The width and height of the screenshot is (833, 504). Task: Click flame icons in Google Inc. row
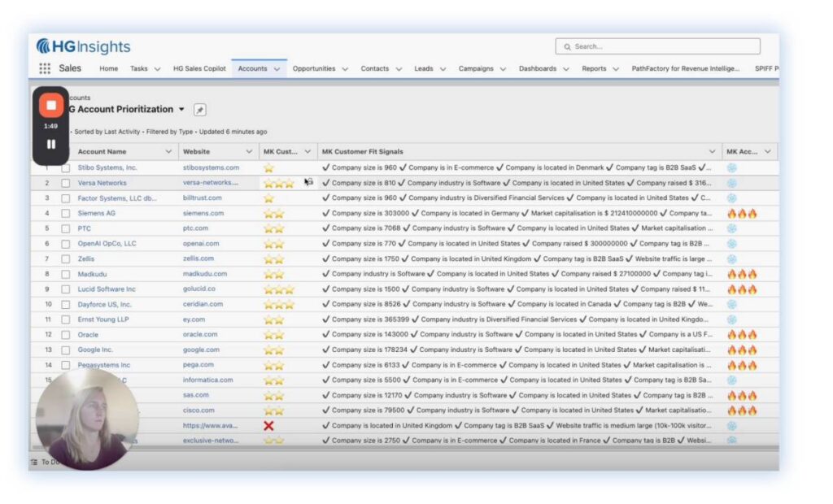click(742, 350)
